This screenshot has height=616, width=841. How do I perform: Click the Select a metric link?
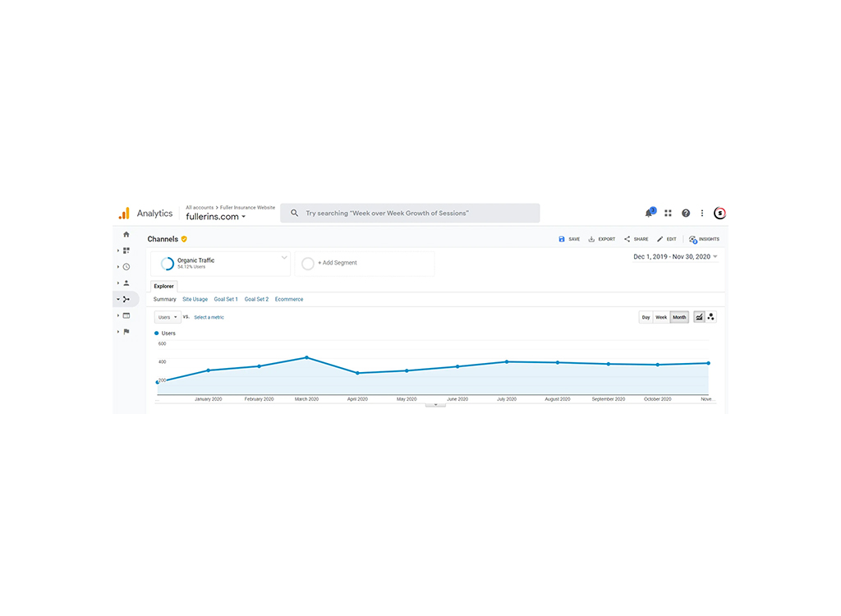tap(209, 317)
